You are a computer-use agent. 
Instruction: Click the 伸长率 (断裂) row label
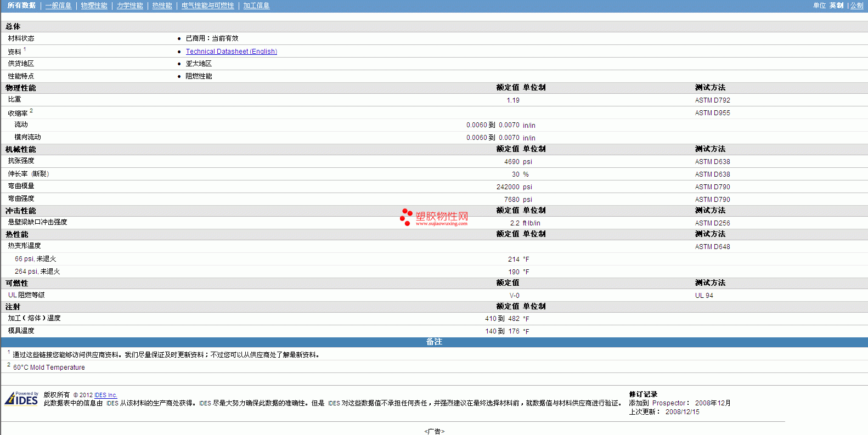29,174
